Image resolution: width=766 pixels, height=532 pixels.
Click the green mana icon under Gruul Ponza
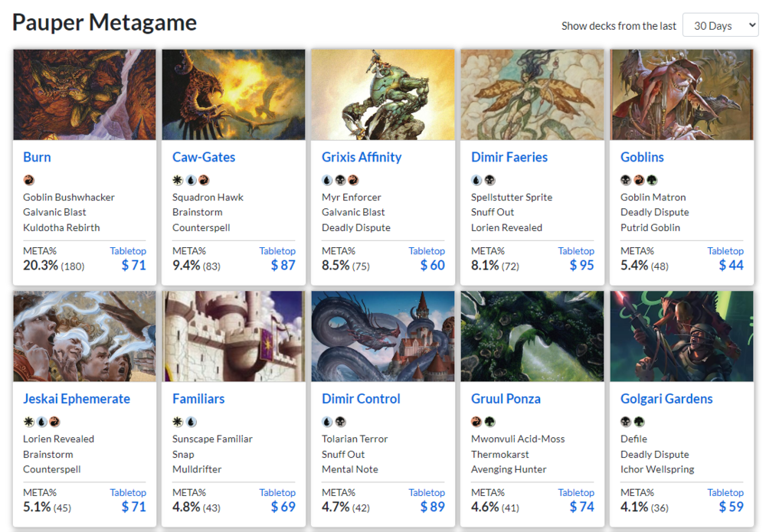(x=489, y=422)
